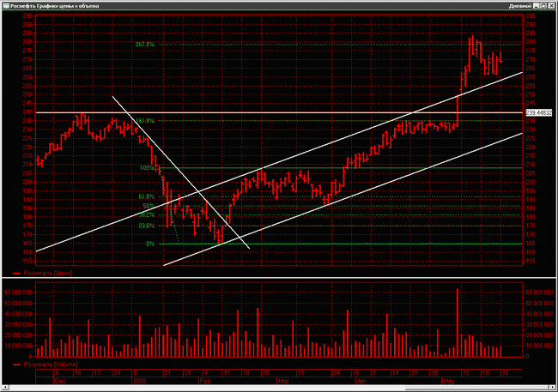The image size is (558, 392).
Task: Click the splitter between price and volume panels
Action: (279, 277)
